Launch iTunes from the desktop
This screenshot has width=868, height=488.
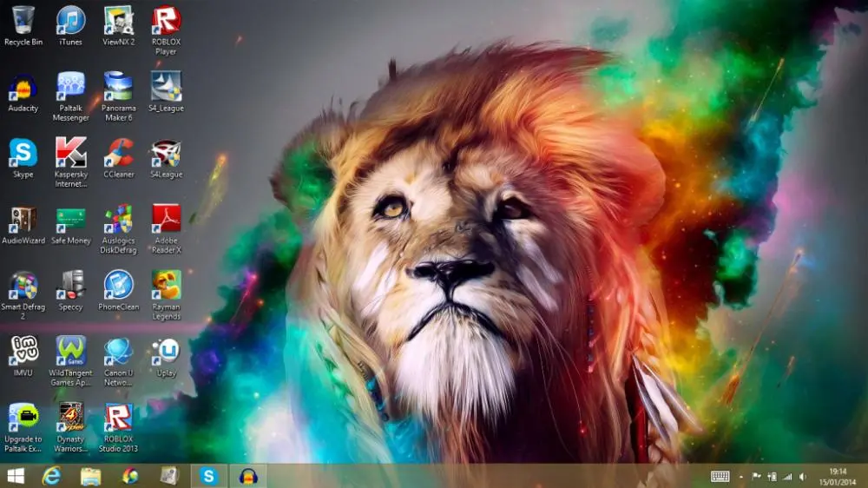(x=71, y=26)
